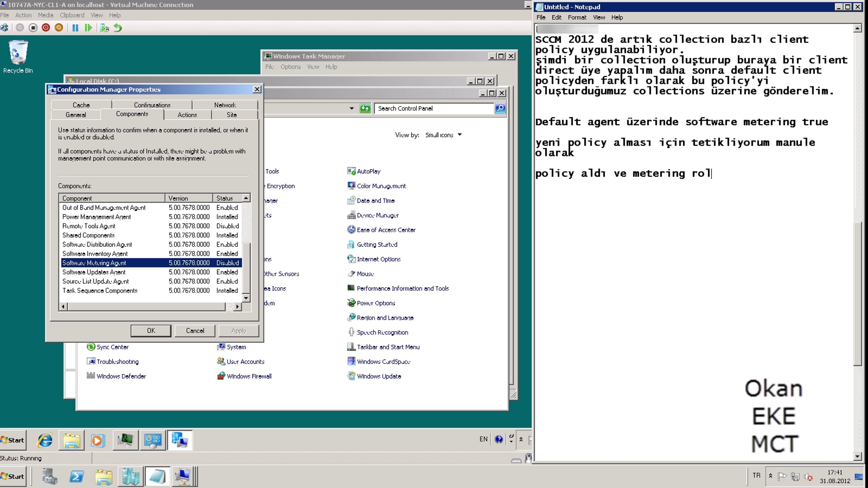Open the Edit menu in Notepad
Viewport: 868px width, 488px height.
coord(556,17)
